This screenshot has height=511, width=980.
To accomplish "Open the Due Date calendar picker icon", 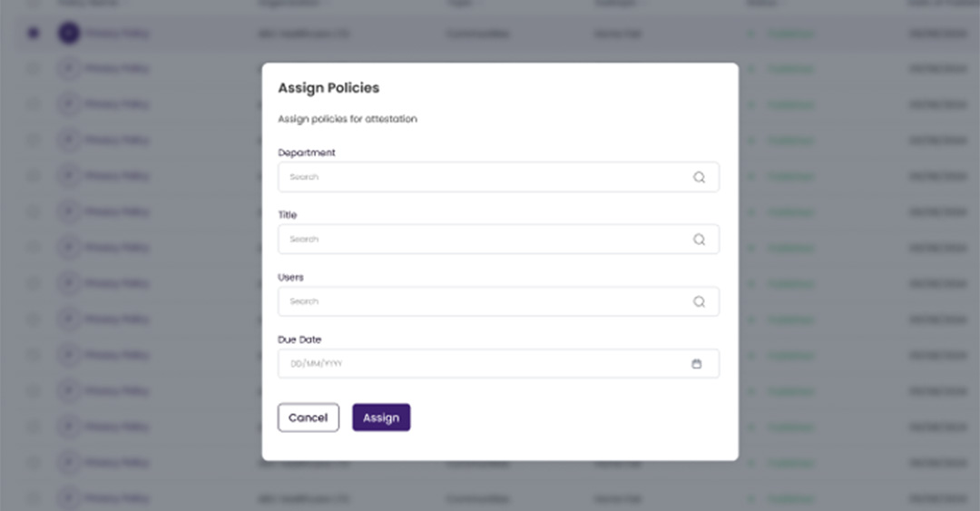I will coord(697,364).
